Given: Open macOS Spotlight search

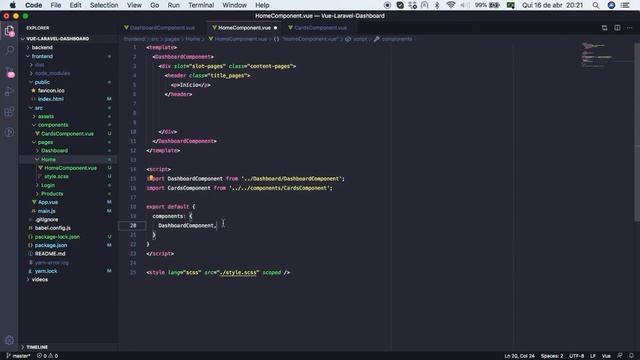Looking at the screenshot, I should point(596,5).
